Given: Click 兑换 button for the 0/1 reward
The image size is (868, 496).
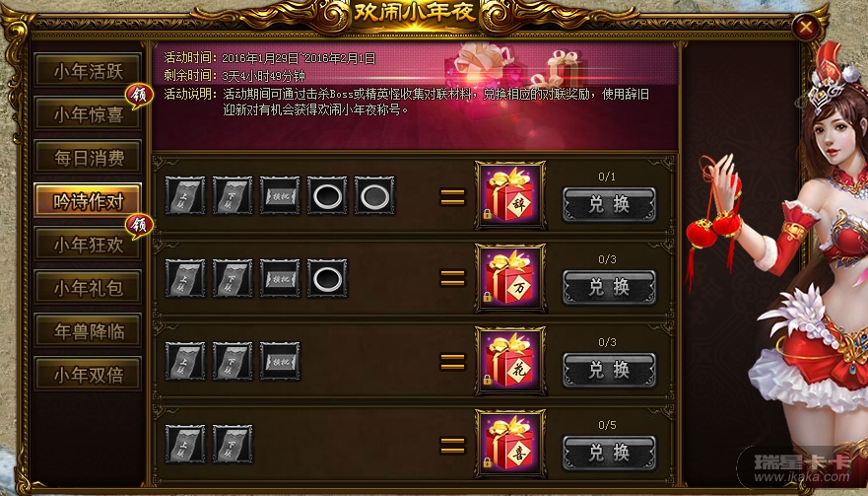Looking at the screenshot, I should [609, 204].
